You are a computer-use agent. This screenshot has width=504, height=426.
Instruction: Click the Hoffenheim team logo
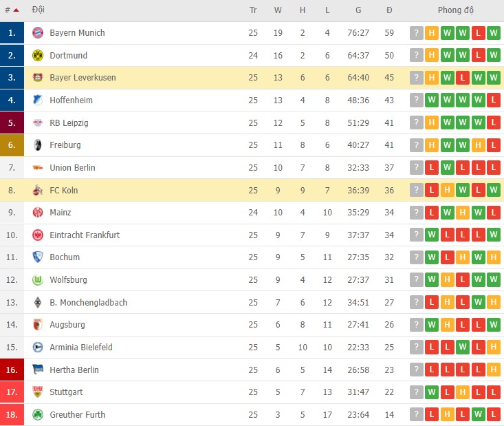pyautogui.click(x=37, y=100)
